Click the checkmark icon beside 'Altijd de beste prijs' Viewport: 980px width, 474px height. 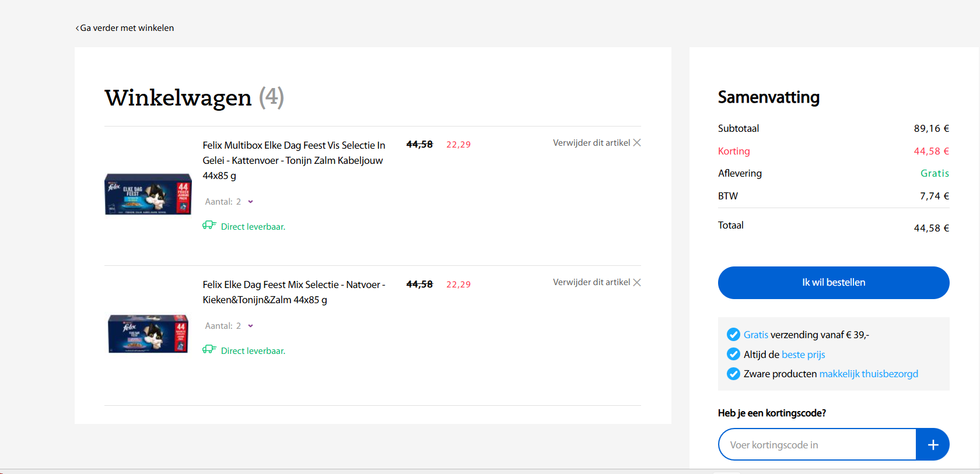(733, 354)
